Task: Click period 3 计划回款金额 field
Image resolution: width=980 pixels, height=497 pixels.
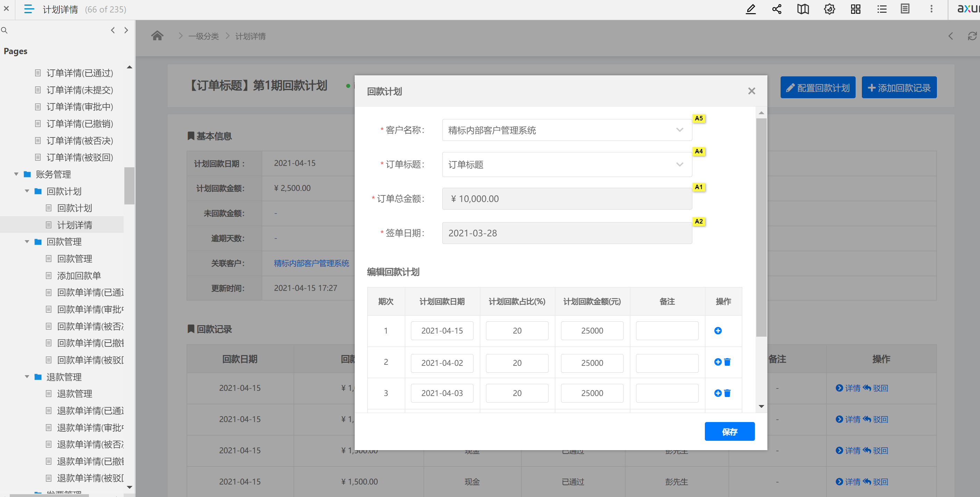Action: pos(592,393)
